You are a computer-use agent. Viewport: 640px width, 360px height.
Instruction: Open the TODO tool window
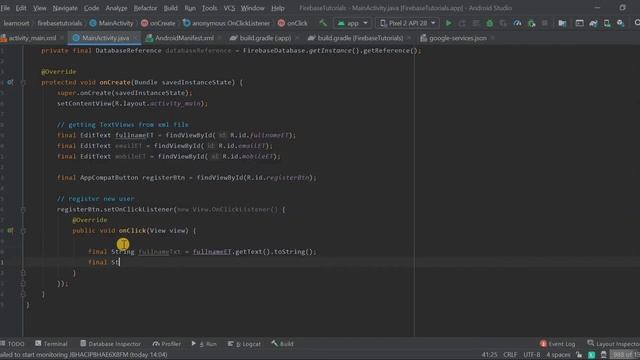(13, 344)
